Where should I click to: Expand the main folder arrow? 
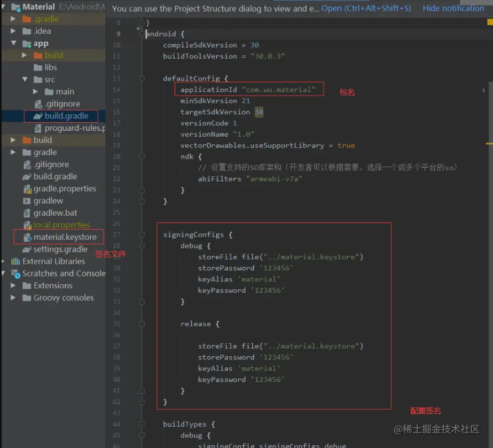(x=35, y=91)
